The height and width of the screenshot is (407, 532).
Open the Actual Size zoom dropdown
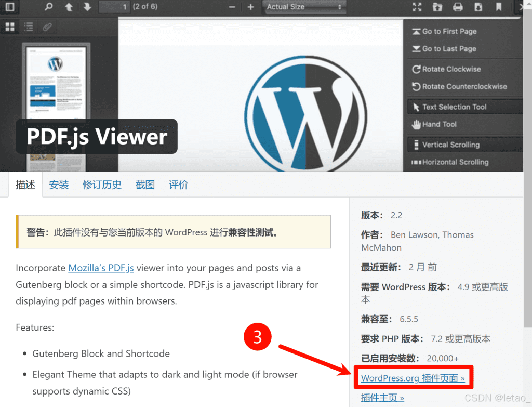coord(304,7)
